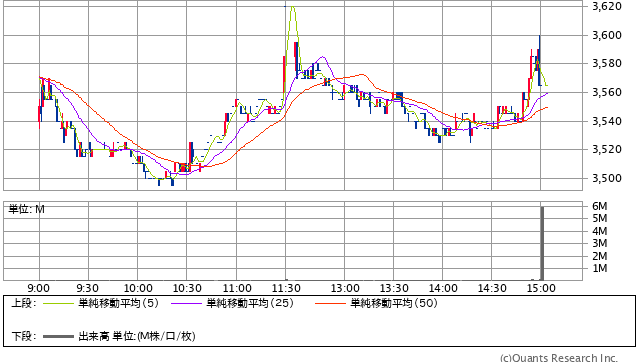The image size is (638, 362).
Task: Click the price spike peak near 11:30
Action: point(293,7)
